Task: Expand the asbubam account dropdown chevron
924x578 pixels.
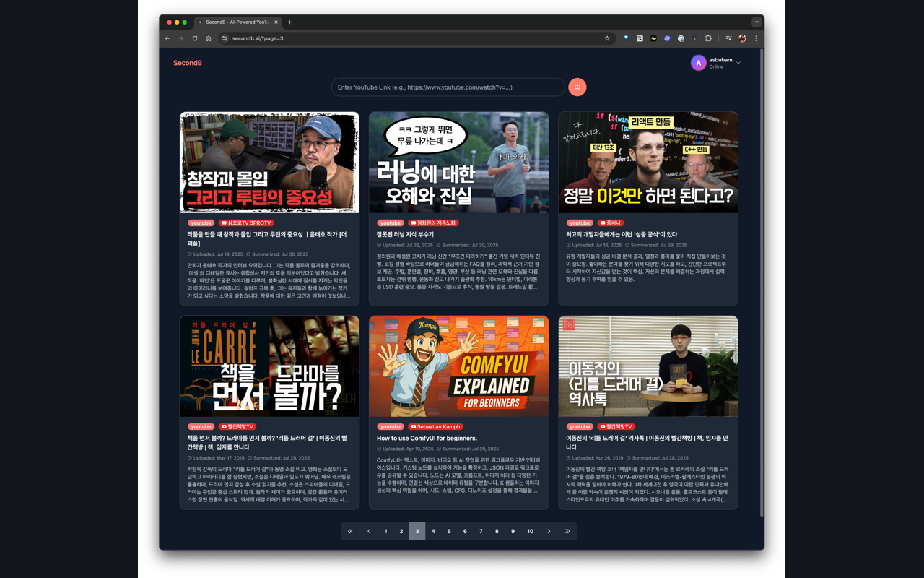Action: tap(738, 63)
